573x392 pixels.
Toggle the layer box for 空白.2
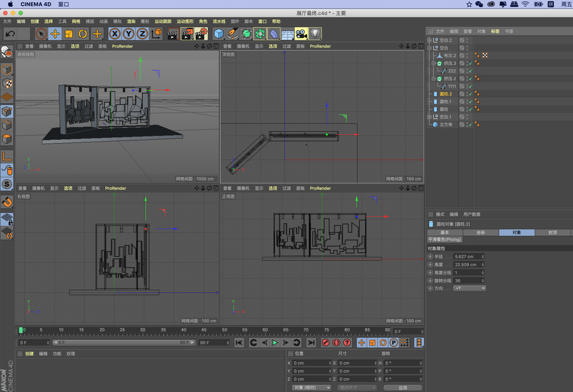tap(462, 41)
